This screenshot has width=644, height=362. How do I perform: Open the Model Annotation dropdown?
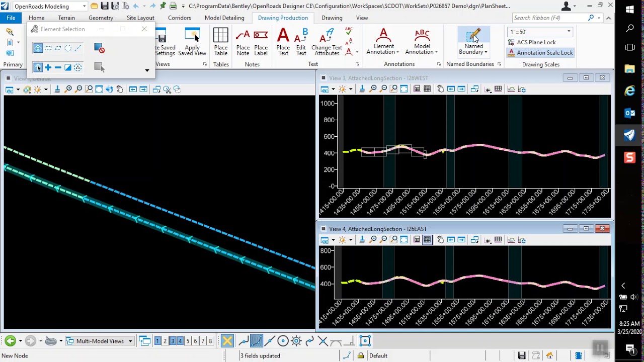(x=422, y=42)
